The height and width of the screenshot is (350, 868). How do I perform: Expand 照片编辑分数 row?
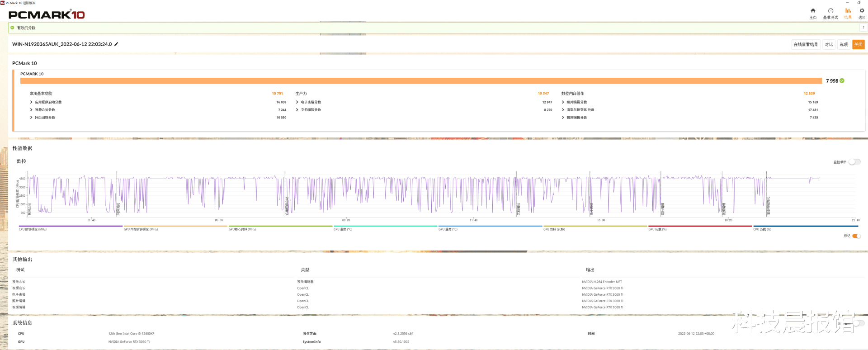click(x=563, y=102)
